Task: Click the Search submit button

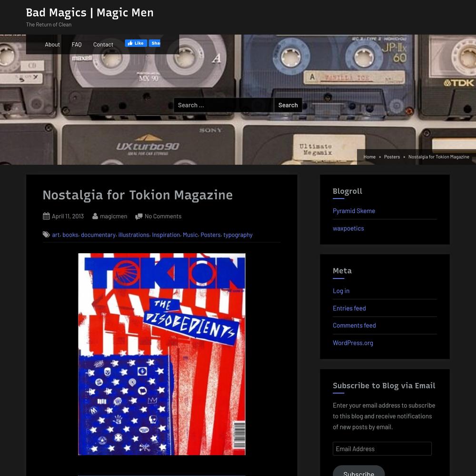Action: click(x=288, y=105)
